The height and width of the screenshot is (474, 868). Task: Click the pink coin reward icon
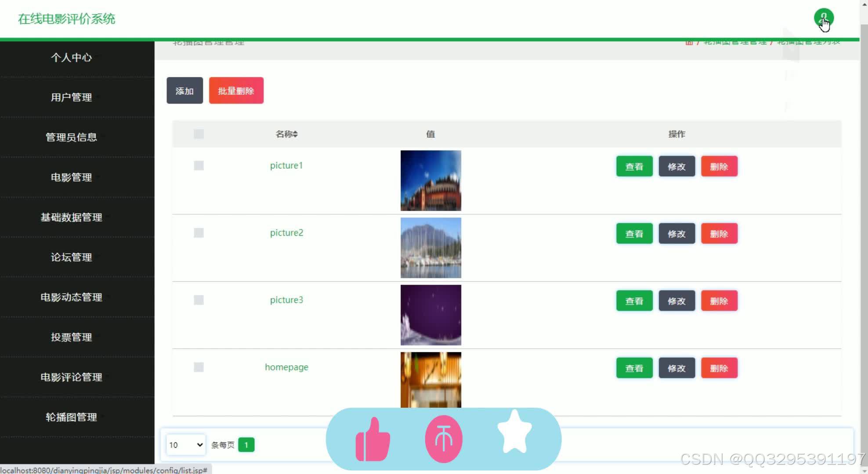pos(444,439)
